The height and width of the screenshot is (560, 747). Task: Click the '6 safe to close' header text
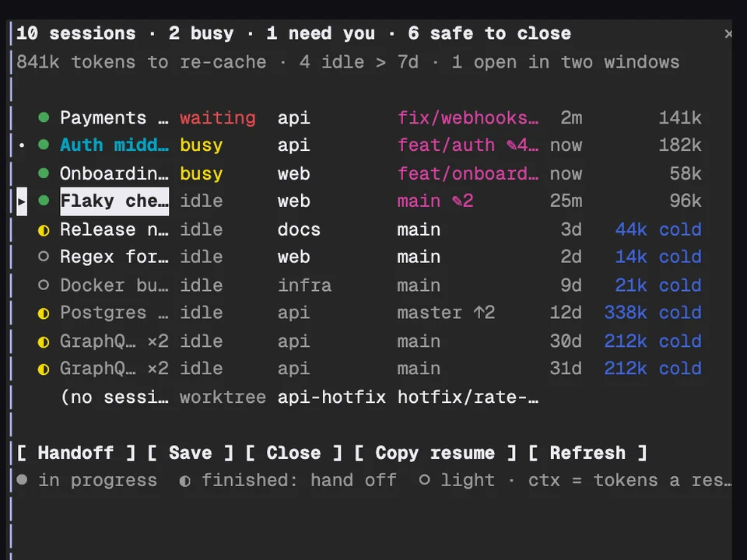[x=489, y=33]
